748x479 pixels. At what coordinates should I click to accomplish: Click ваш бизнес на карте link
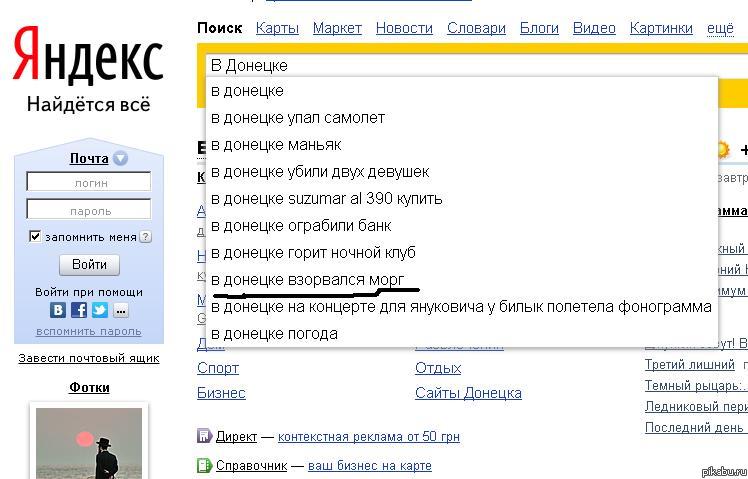(x=370, y=465)
